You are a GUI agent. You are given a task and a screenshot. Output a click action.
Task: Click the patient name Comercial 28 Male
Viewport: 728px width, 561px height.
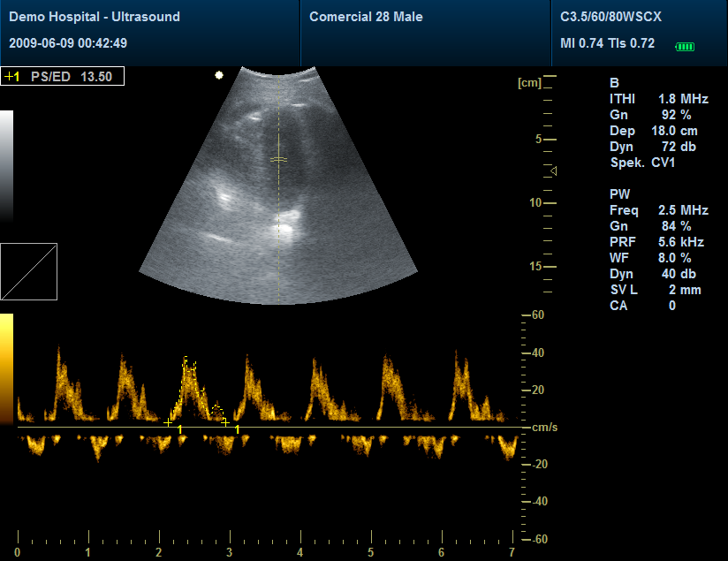tap(366, 16)
